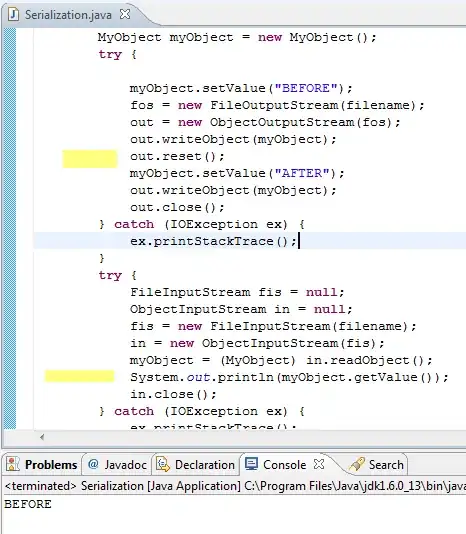This screenshot has width=466, height=534.
Task: Click the Declaration view icon
Action: coord(163,464)
